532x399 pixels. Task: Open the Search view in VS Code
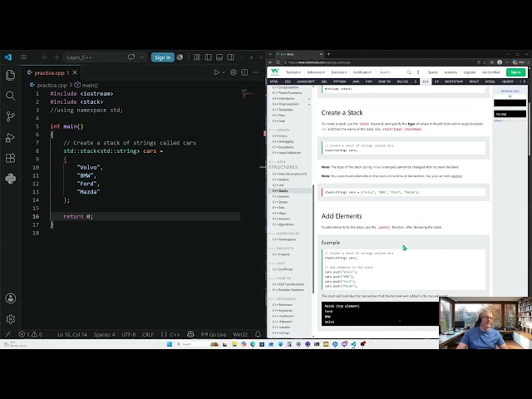coord(11,96)
